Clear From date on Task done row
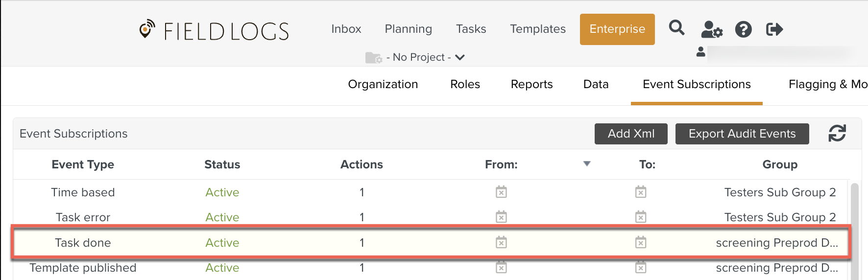The image size is (868, 280). point(501,242)
